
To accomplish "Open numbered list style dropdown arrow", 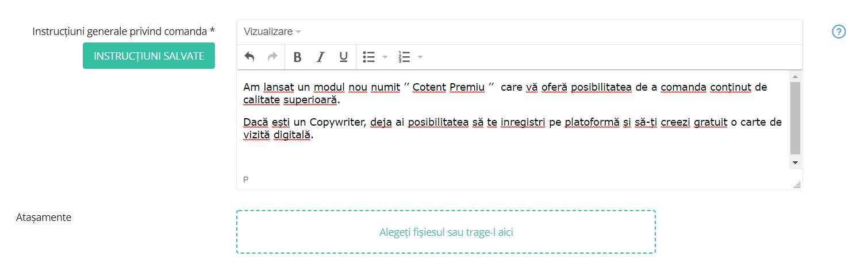I will 420,57.
